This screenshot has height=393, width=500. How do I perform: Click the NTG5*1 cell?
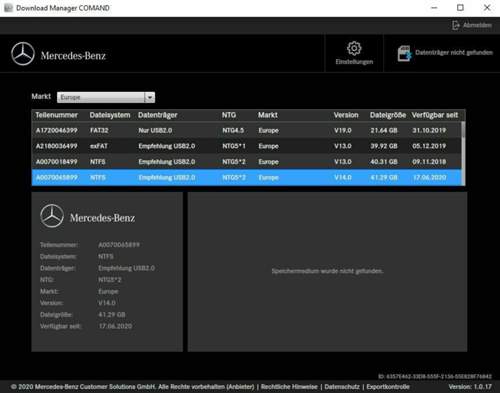(x=234, y=146)
